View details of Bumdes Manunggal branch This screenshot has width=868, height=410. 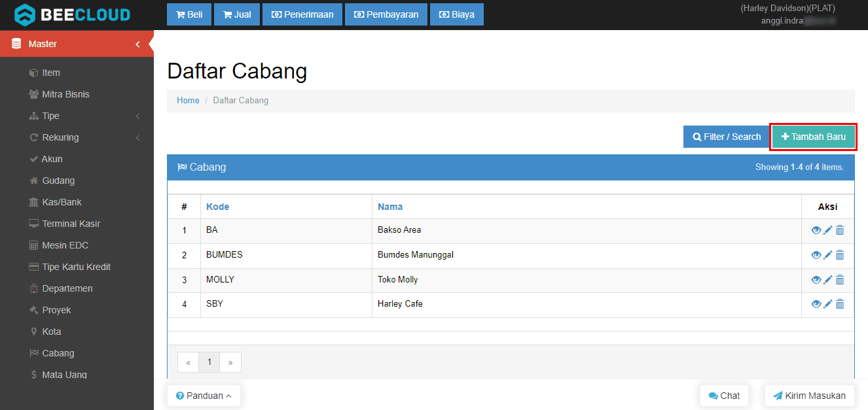[x=816, y=255]
